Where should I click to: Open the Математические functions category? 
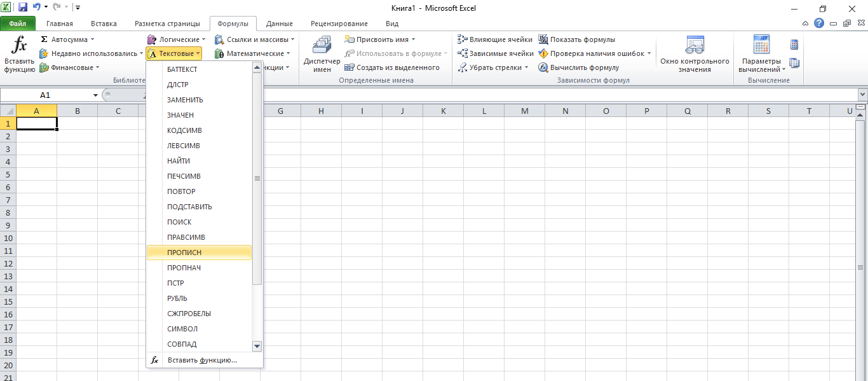[252, 53]
